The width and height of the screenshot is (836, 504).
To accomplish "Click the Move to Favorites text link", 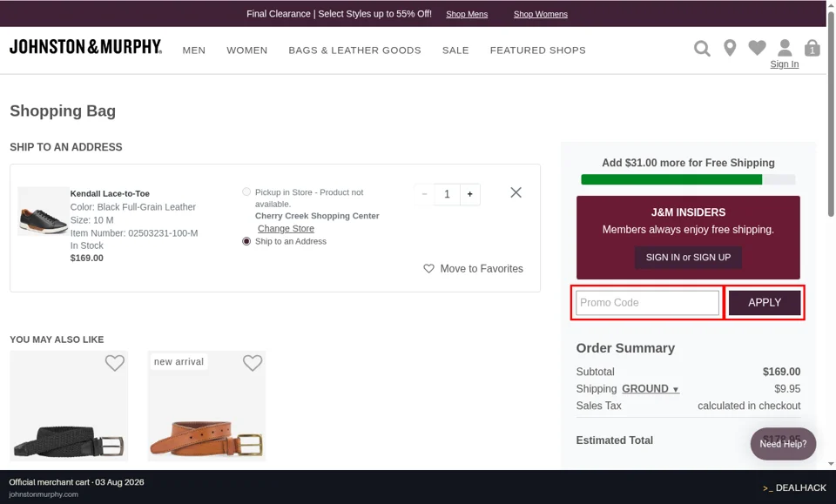I will pos(482,268).
